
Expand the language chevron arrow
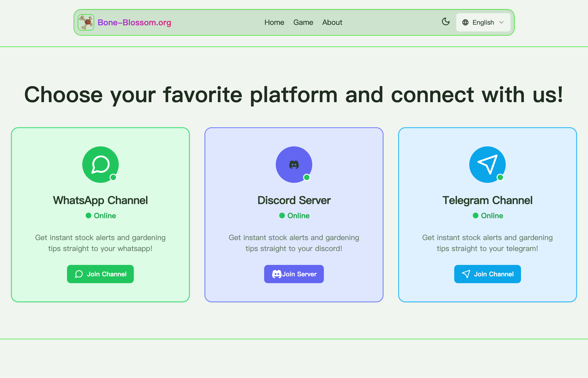(x=501, y=22)
